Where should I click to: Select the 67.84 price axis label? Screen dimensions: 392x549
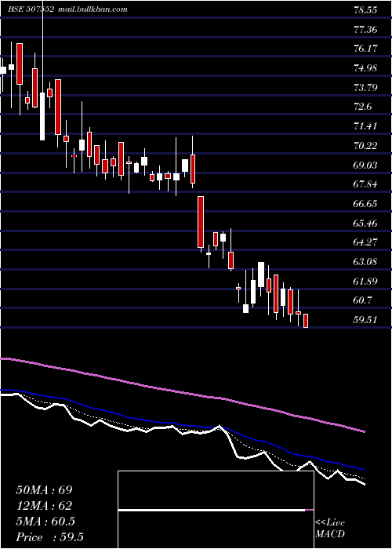click(365, 184)
